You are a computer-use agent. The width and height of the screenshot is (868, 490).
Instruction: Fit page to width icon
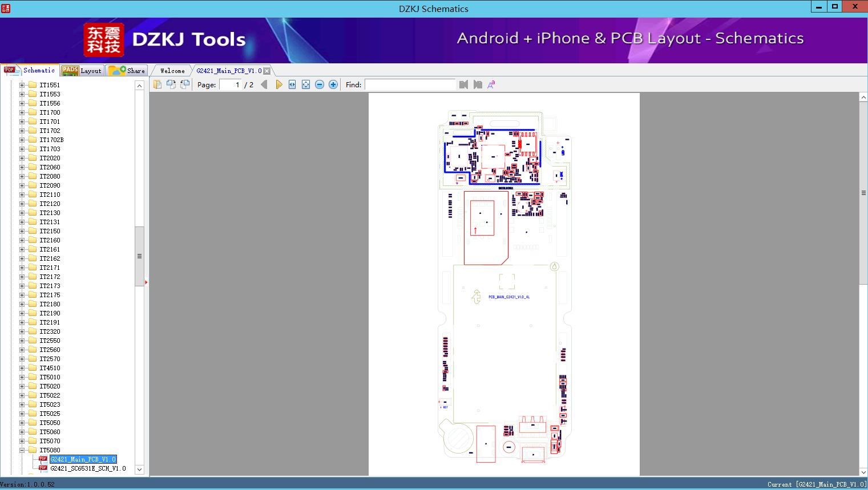click(292, 84)
